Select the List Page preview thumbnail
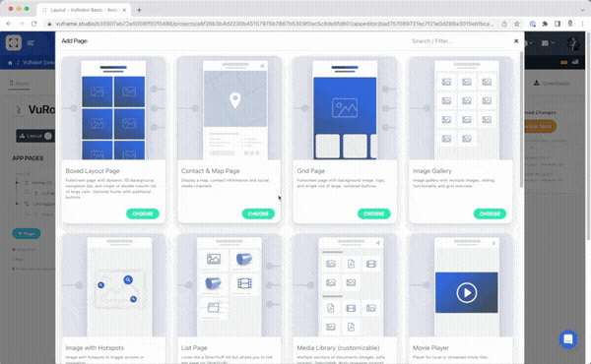The height and width of the screenshot is (364, 591). [x=230, y=285]
